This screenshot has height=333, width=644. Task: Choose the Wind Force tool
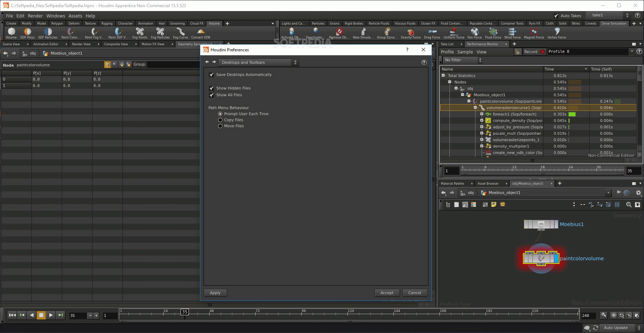(x=512, y=33)
